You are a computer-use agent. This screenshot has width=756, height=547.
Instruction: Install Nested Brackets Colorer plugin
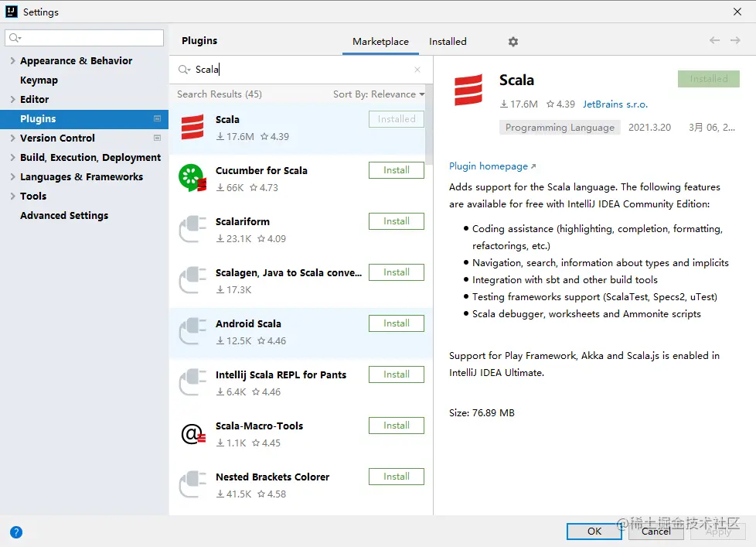click(397, 477)
